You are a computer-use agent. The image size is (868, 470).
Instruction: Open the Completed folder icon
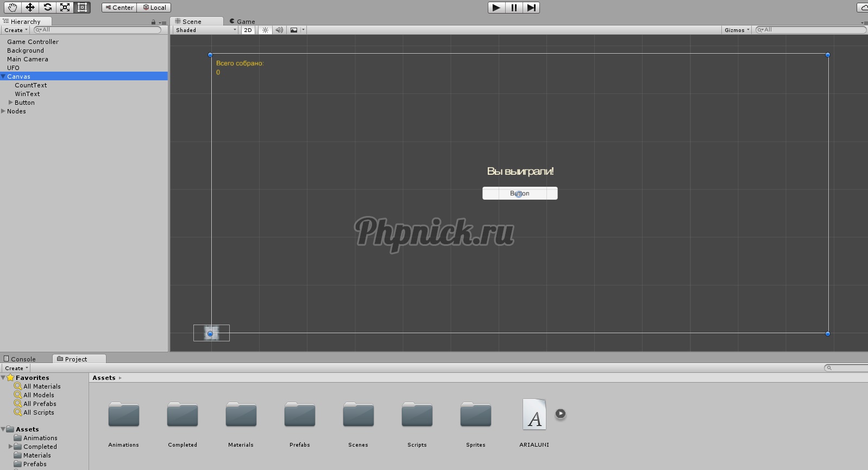tap(183, 415)
